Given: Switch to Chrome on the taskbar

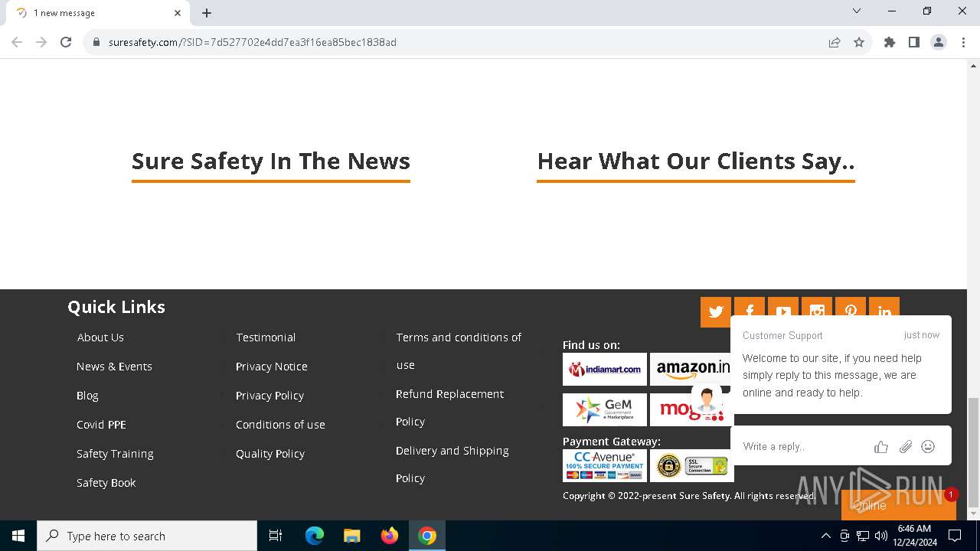Looking at the screenshot, I should (x=427, y=536).
